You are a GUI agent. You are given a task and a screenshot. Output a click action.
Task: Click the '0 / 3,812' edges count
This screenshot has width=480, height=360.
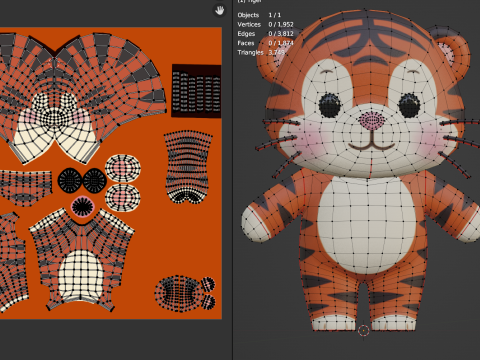click(x=281, y=34)
